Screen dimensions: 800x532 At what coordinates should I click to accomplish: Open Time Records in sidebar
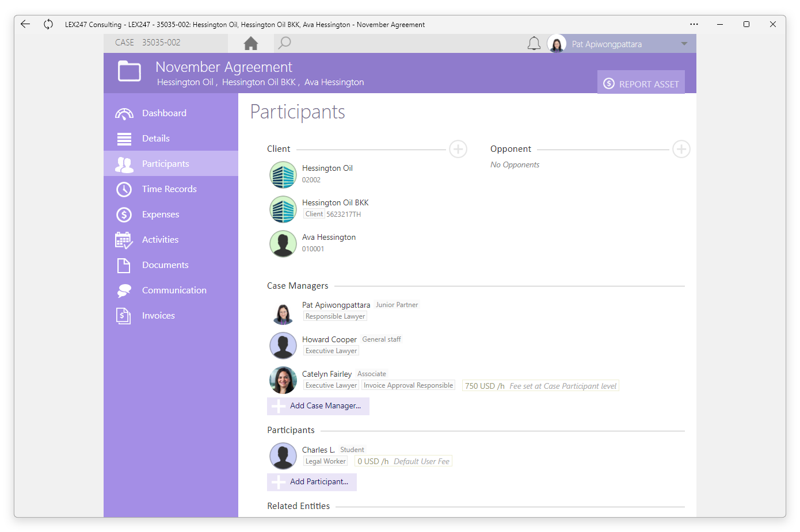(171, 189)
